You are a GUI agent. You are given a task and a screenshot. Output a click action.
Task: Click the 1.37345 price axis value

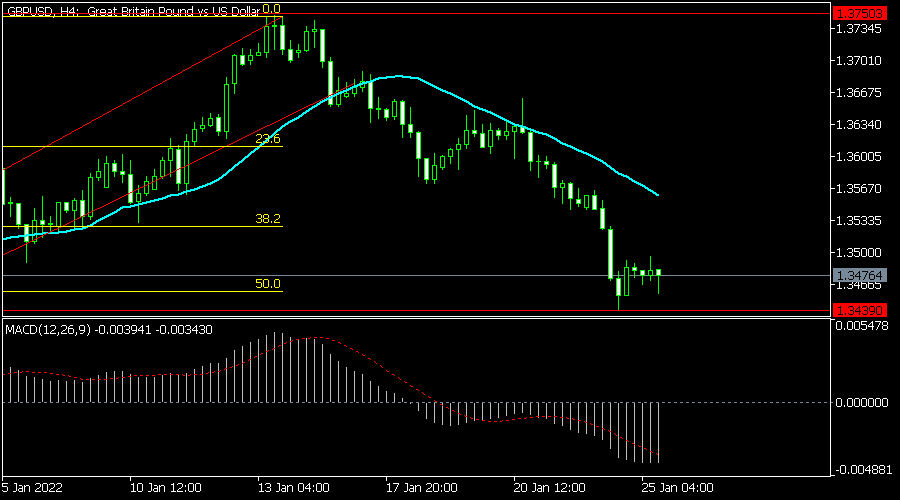tap(859, 29)
